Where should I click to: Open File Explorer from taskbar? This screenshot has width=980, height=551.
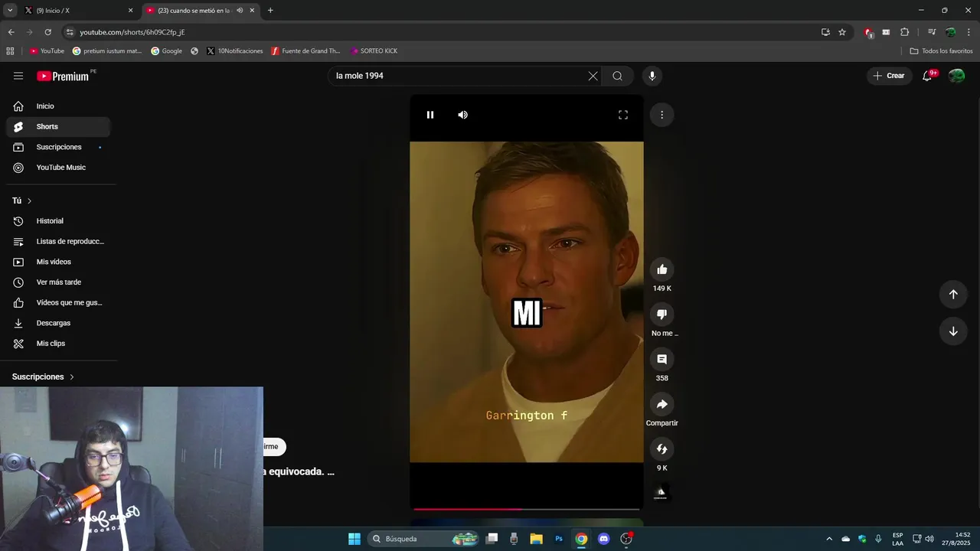pyautogui.click(x=536, y=539)
